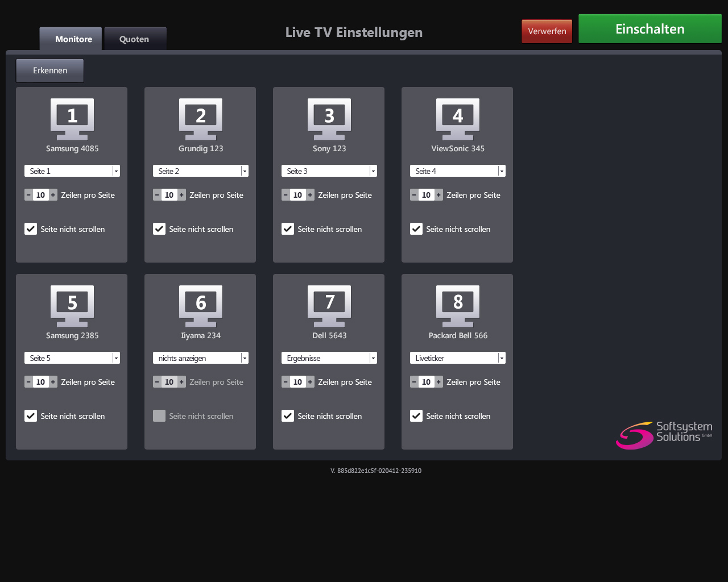Click the 'Grundig 123' monitor name
This screenshot has height=582, width=728.
[x=201, y=149]
